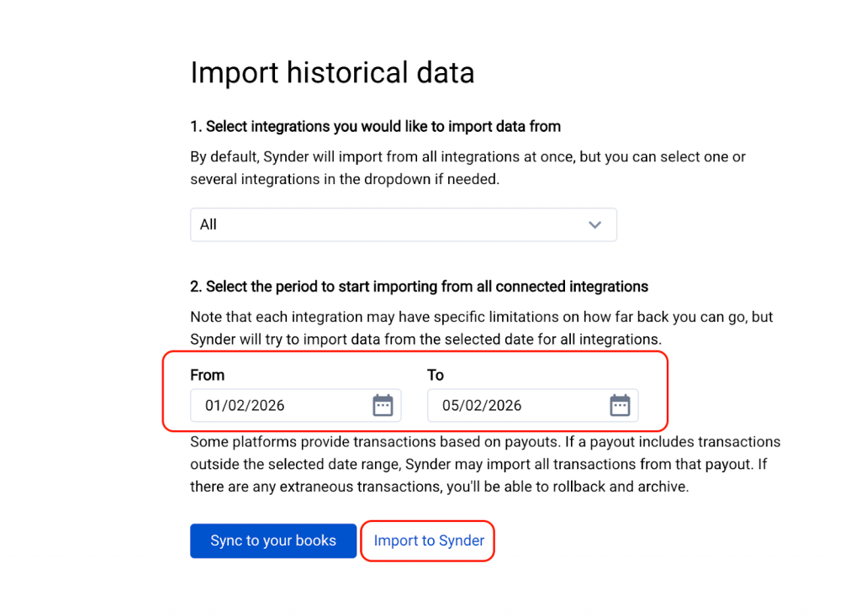Click the step 1 'Select integrations' heading
Image resolution: width=861 pixels, height=616 pixels.
point(375,126)
